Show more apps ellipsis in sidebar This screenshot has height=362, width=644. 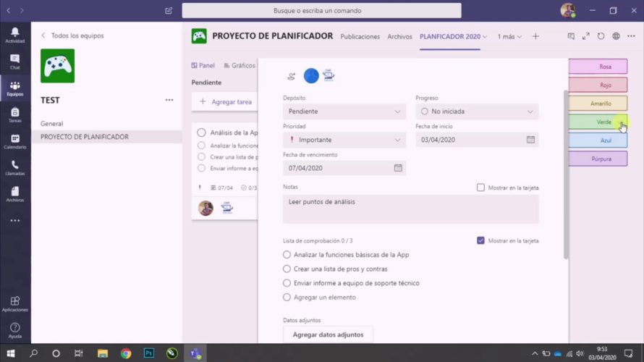pos(14,221)
